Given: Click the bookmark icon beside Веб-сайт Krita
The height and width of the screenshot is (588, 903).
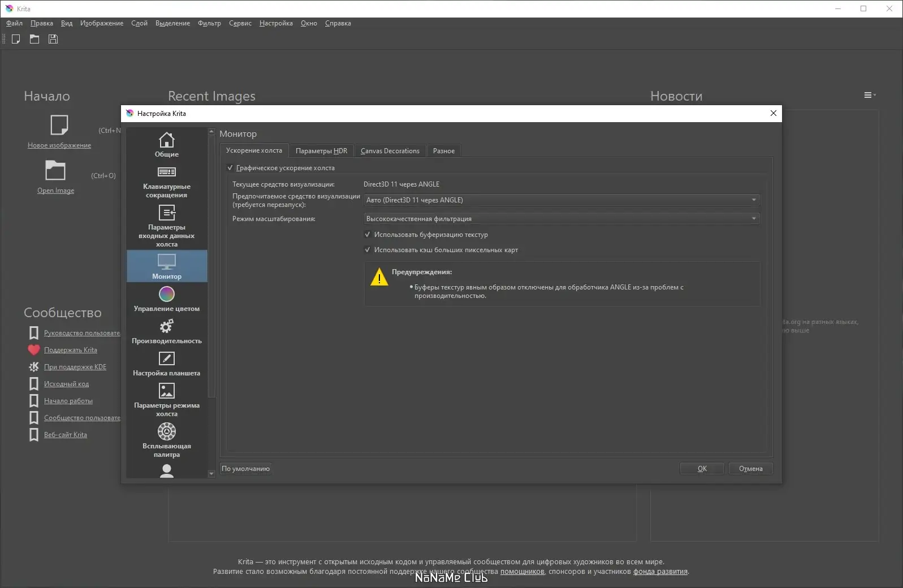Looking at the screenshot, I should tap(34, 435).
